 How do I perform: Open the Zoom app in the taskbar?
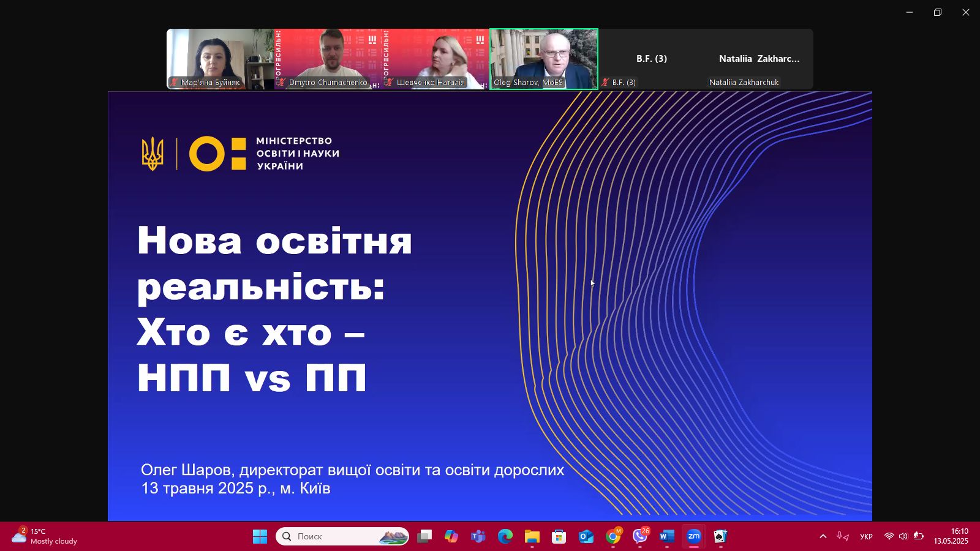coord(693,536)
